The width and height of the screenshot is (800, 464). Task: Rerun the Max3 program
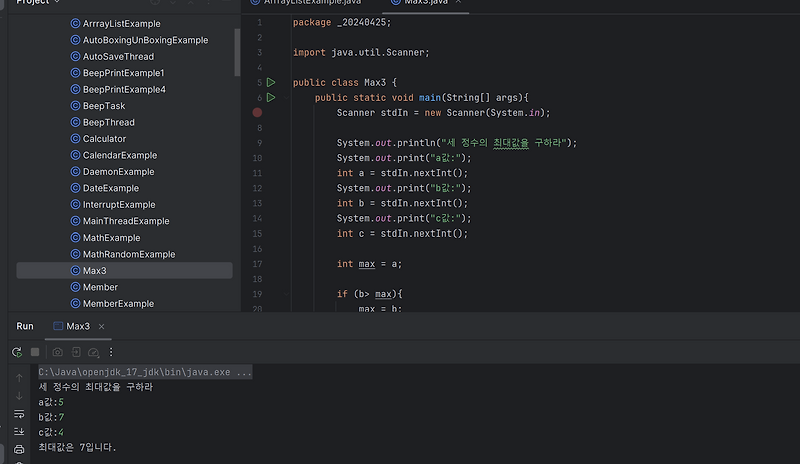coord(17,352)
